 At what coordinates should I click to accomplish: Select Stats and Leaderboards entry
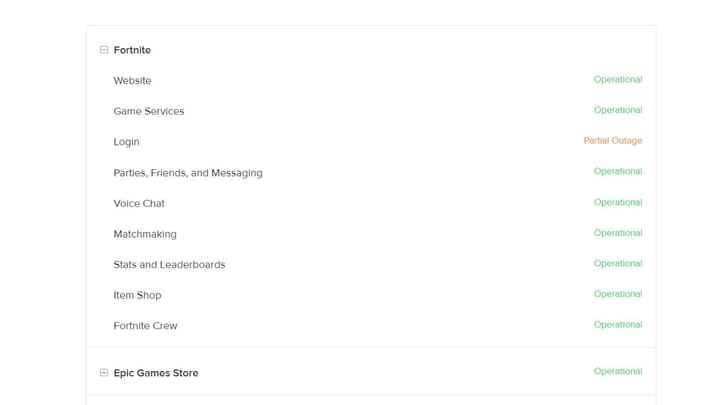169,265
